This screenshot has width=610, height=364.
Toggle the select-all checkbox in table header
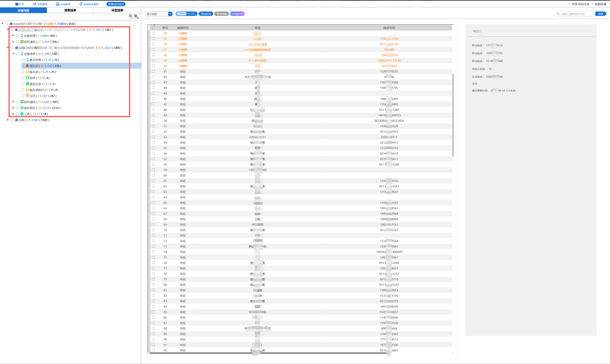coord(153,28)
